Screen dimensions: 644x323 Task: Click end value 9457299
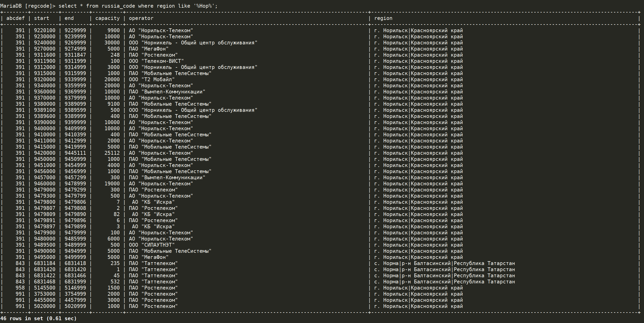(75, 177)
